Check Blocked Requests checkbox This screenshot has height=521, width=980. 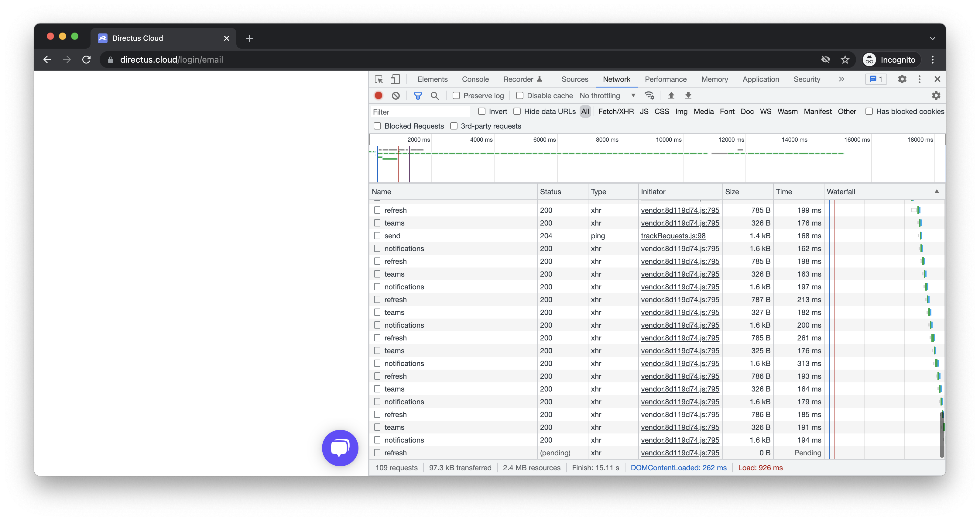click(x=377, y=126)
